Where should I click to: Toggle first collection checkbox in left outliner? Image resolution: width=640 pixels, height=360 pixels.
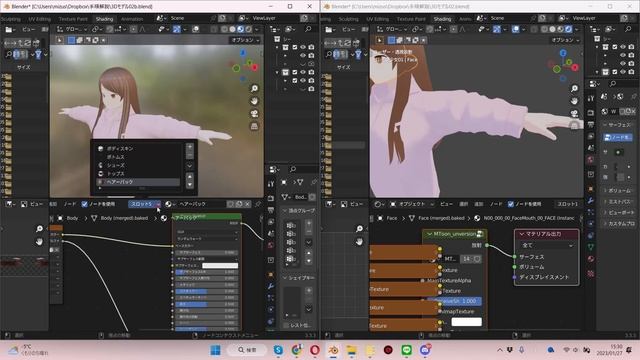295,47
